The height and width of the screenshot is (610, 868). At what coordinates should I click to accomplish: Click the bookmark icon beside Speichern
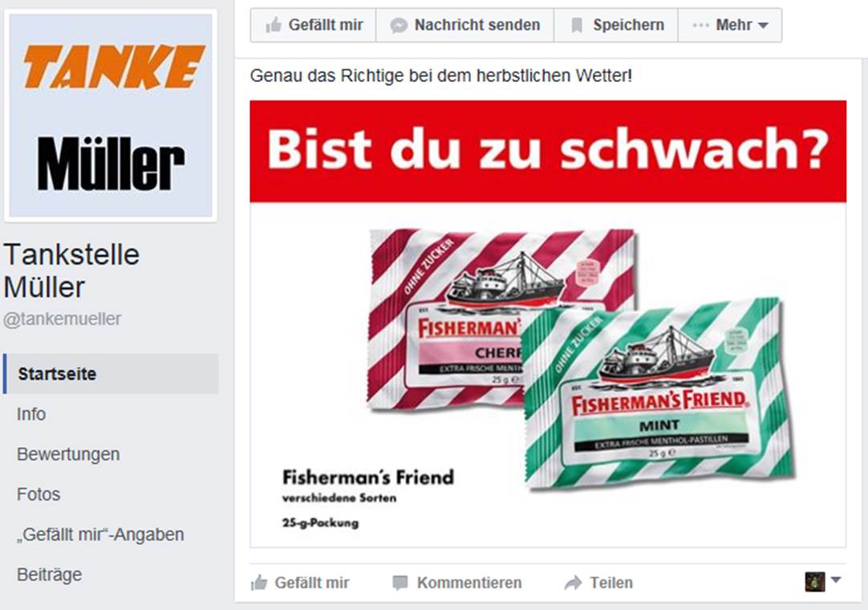(577, 25)
